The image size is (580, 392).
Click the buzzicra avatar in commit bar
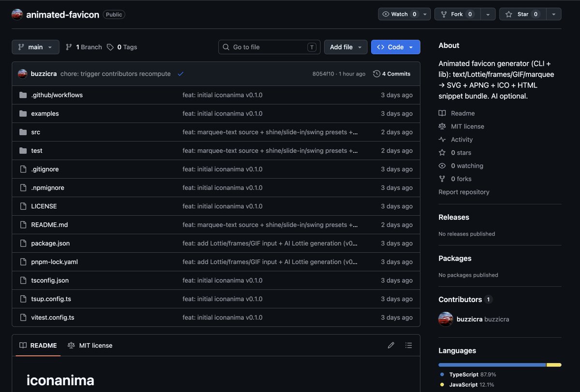tap(22, 74)
